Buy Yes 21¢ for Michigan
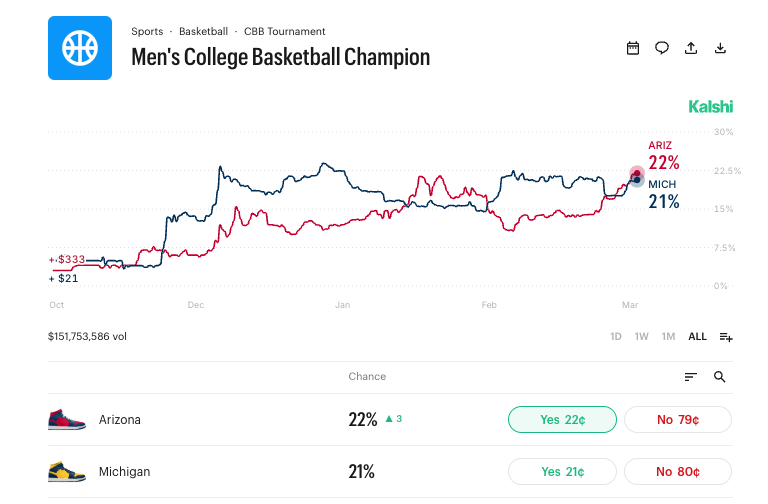The width and height of the screenshot is (768, 504). [562, 472]
